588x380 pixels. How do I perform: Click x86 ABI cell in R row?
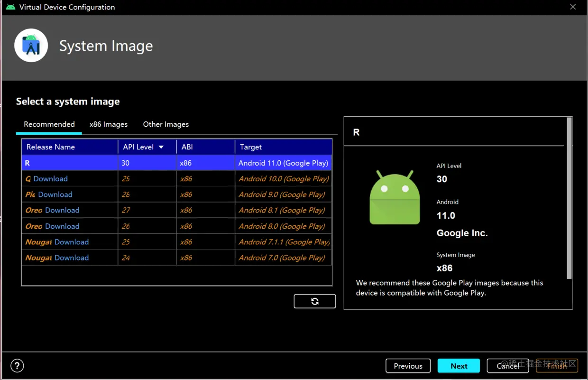(205, 163)
